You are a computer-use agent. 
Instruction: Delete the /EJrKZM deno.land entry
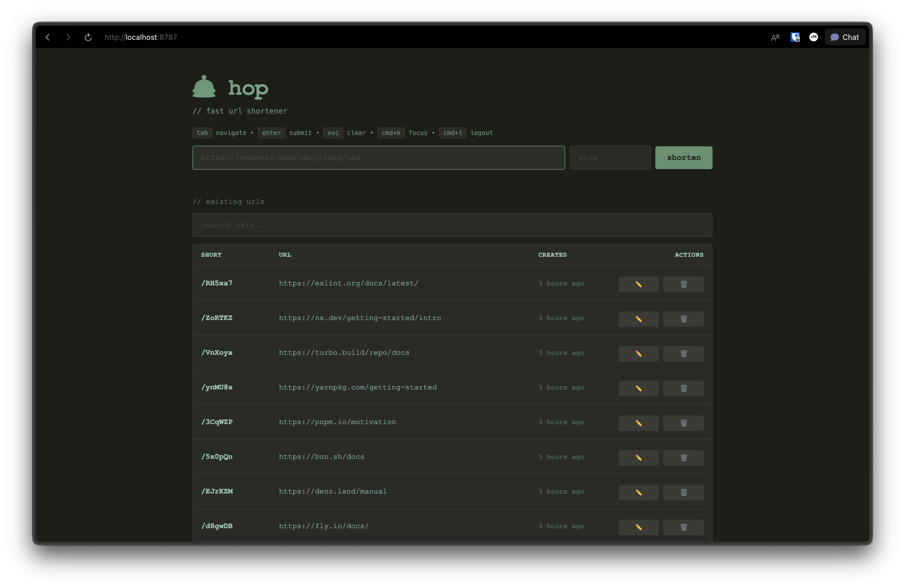[683, 492]
